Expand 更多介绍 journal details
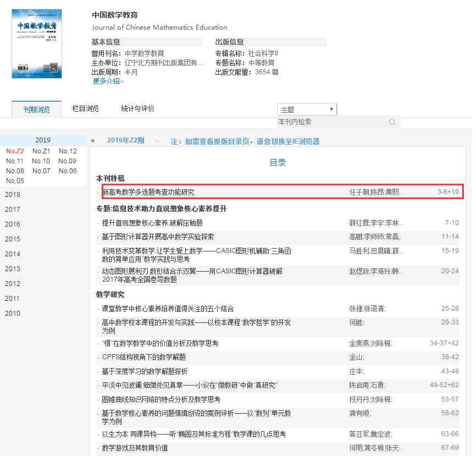The width and height of the screenshot is (476, 456). [x=108, y=81]
